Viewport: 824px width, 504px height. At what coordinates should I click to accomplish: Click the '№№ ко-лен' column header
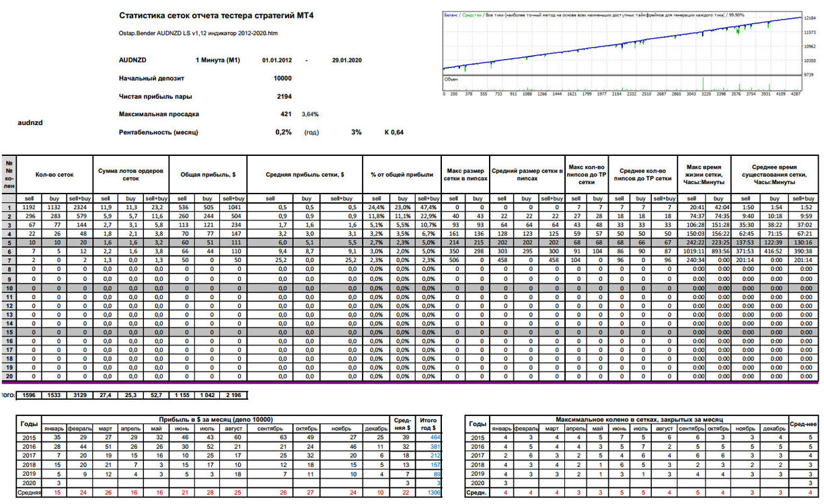click(x=9, y=174)
